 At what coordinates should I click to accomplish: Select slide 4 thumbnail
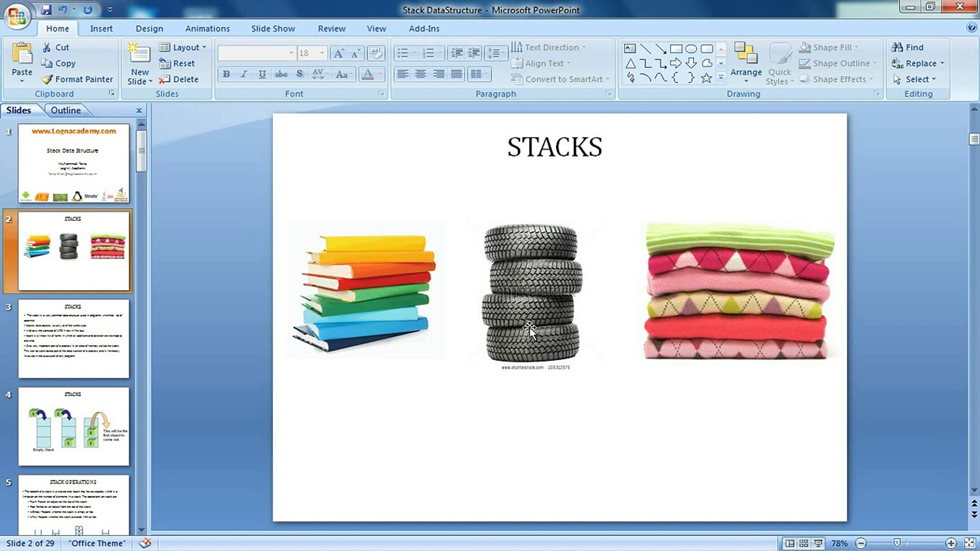(x=73, y=427)
